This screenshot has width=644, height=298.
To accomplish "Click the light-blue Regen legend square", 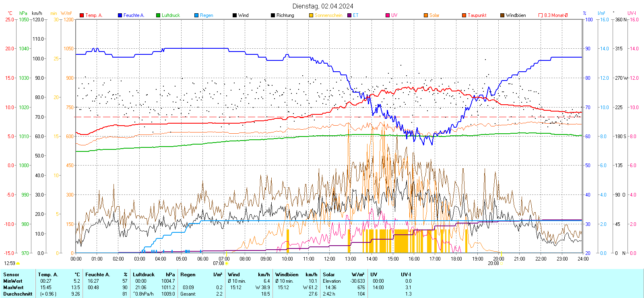I will 196,15.
